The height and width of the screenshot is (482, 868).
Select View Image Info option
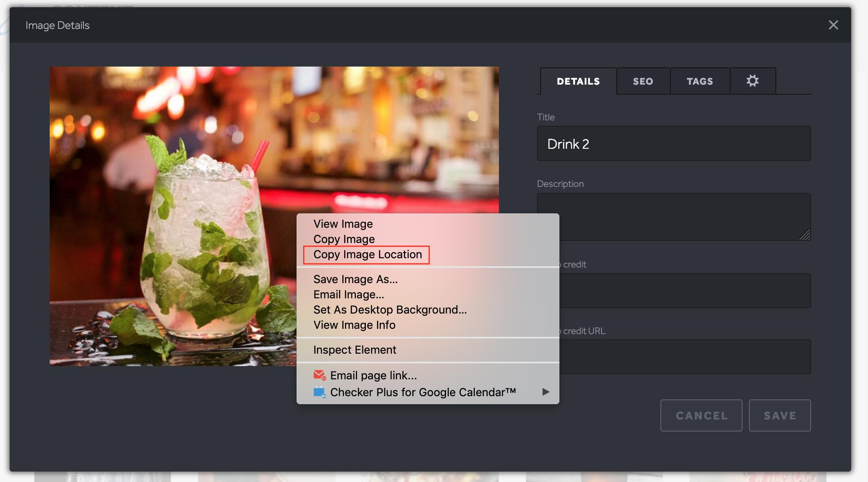point(356,325)
